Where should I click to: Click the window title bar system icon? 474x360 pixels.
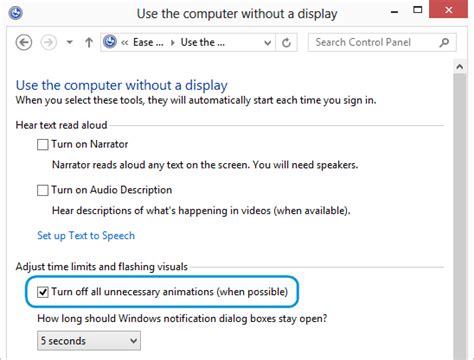tap(15, 13)
